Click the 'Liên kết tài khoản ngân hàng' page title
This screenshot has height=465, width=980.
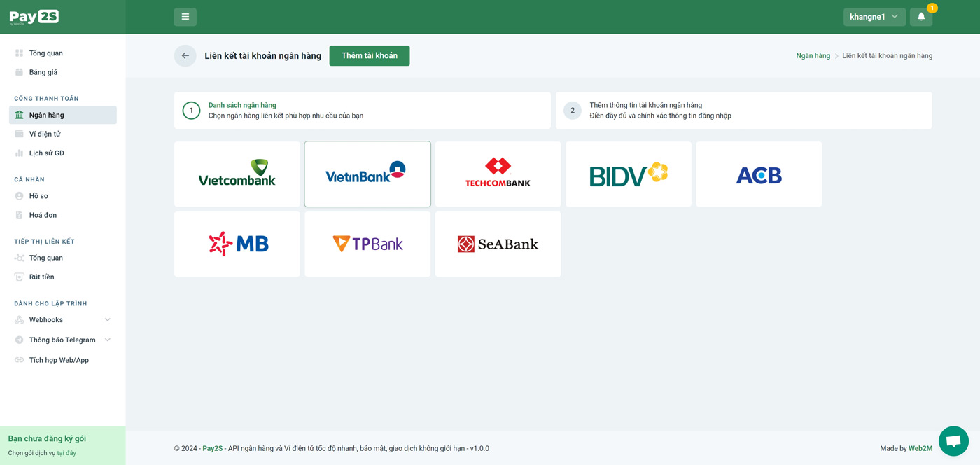click(x=262, y=56)
